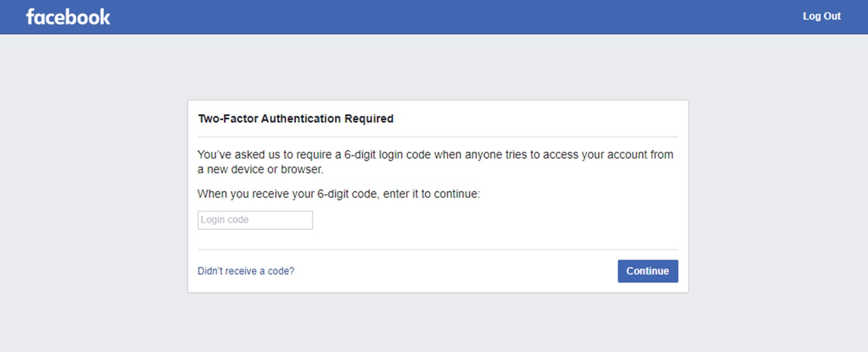Click the divider line above the Continue button

click(438, 249)
